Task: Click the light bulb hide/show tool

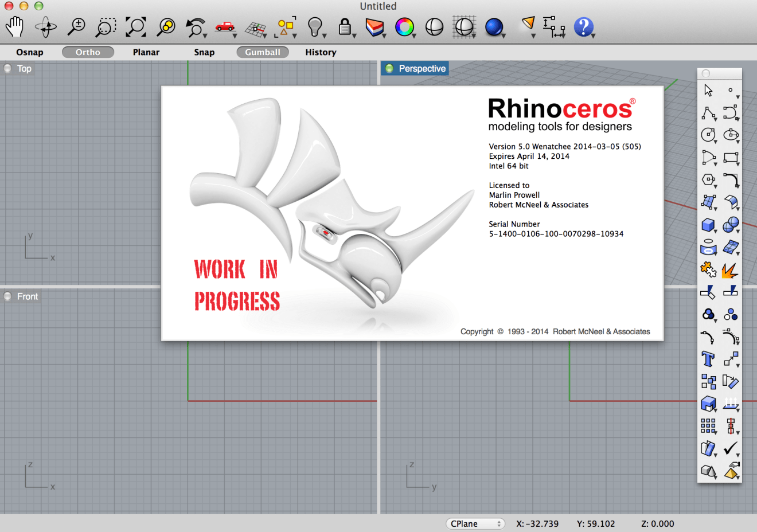Action: pos(316,27)
